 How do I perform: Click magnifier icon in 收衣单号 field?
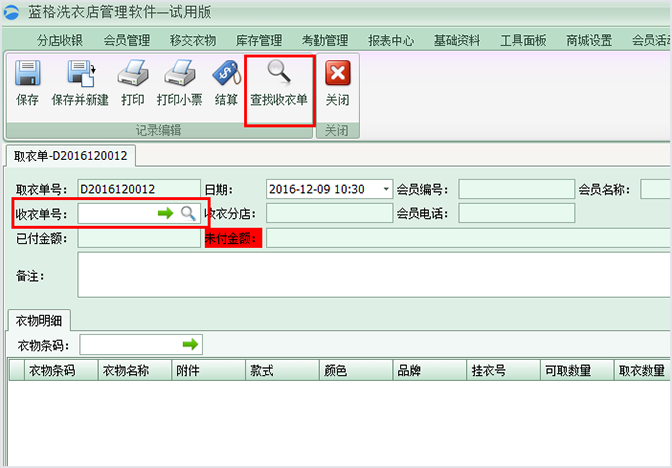click(x=188, y=213)
